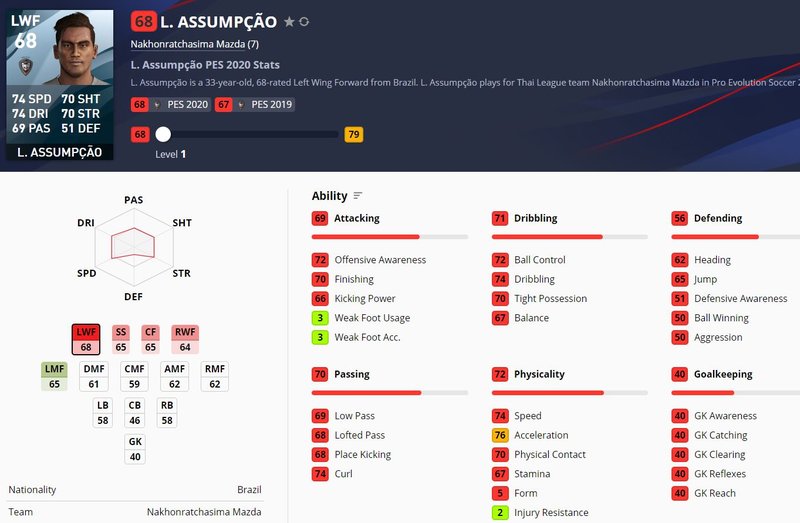This screenshot has height=523, width=800.
Task: Click the CB position box
Action: [x=135, y=412]
